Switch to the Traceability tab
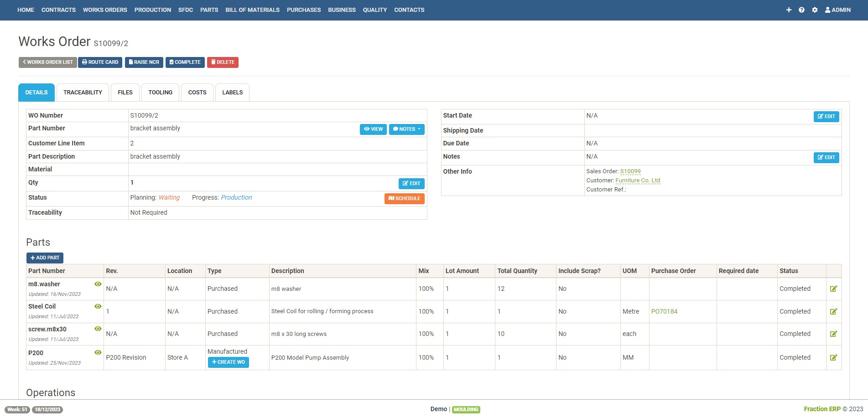Image resolution: width=868 pixels, height=418 pixels. click(x=83, y=93)
